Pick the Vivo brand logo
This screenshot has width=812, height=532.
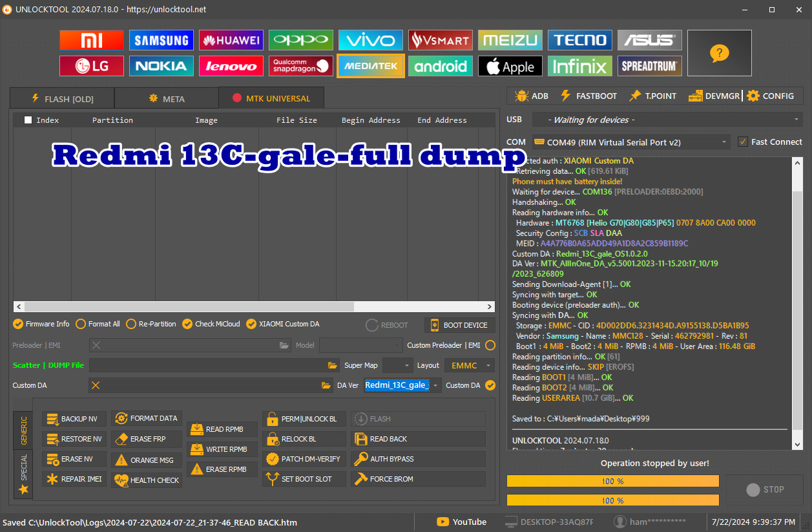coord(371,40)
